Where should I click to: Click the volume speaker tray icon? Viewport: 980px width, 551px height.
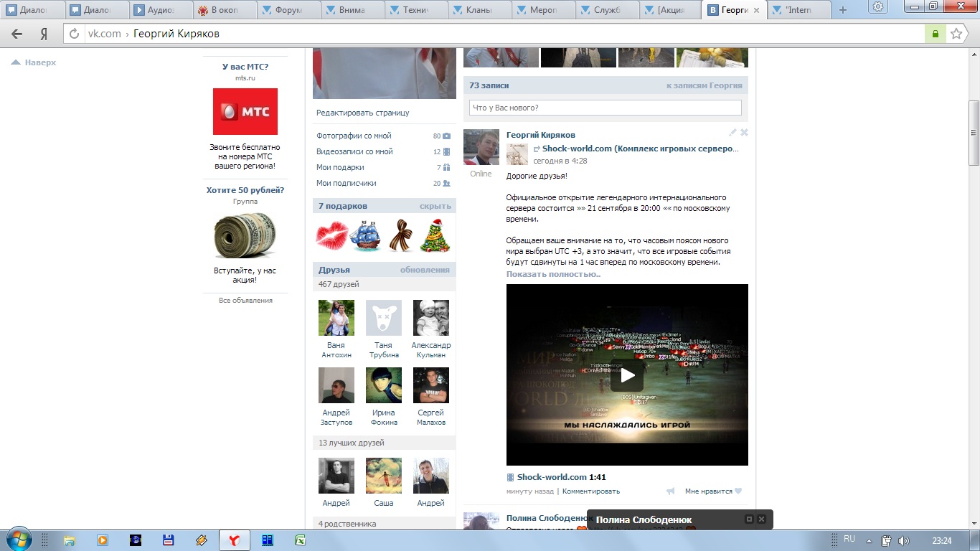pyautogui.click(x=904, y=540)
